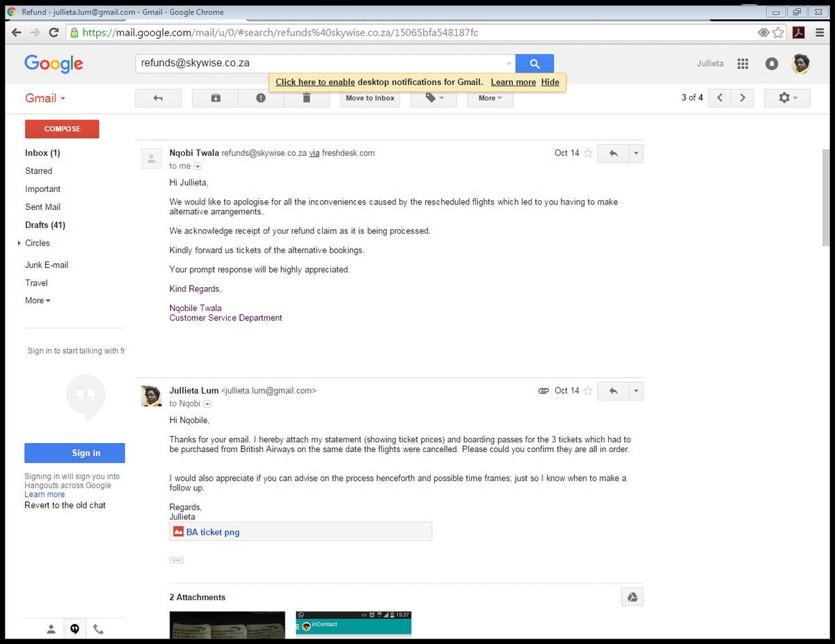Open Drafts (41) folder
835x644 pixels.
45,225
